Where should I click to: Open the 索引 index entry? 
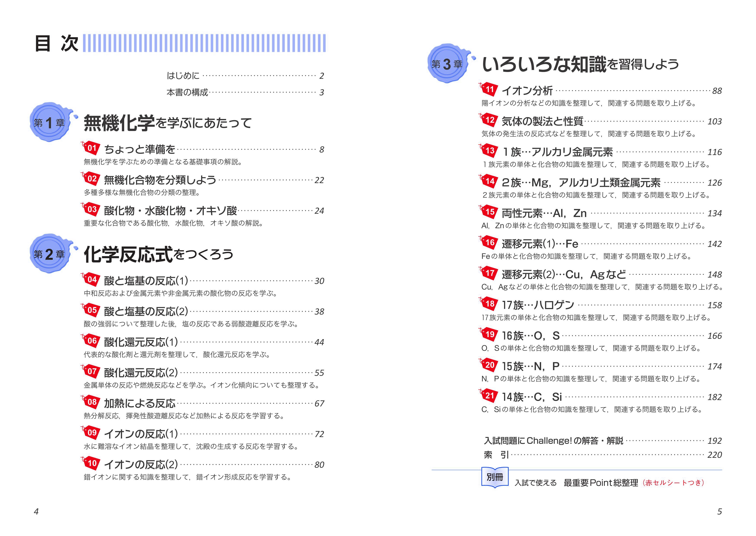coord(496,455)
